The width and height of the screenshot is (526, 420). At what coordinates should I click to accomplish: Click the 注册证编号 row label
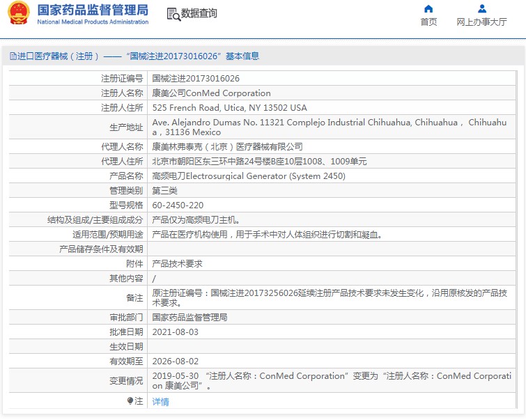coord(122,79)
